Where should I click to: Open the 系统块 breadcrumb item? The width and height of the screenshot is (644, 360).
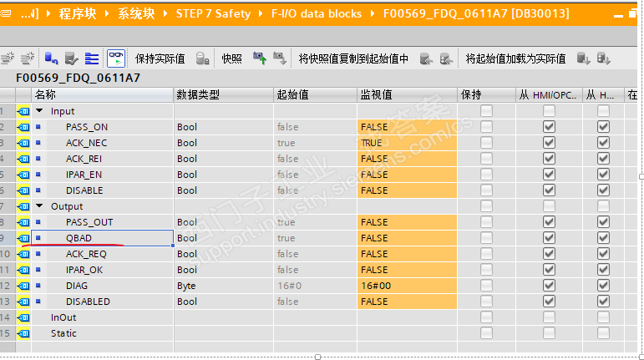pyautogui.click(x=136, y=13)
